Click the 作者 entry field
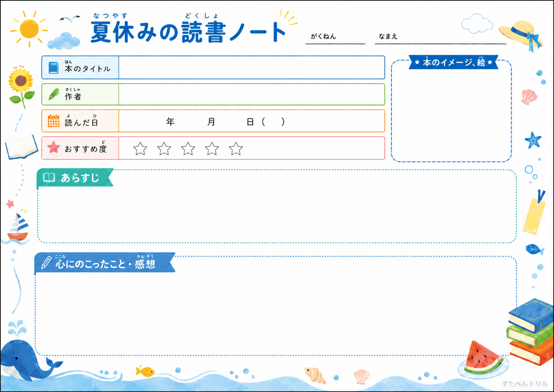This screenshot has height=392, width=554. pyautogui.click(x=252, y=94)
